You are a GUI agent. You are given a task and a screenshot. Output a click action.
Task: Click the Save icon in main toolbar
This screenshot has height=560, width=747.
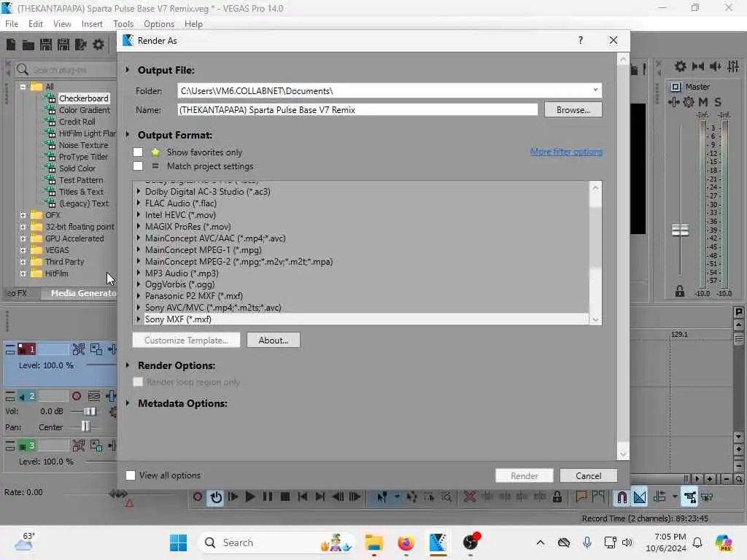46,44
